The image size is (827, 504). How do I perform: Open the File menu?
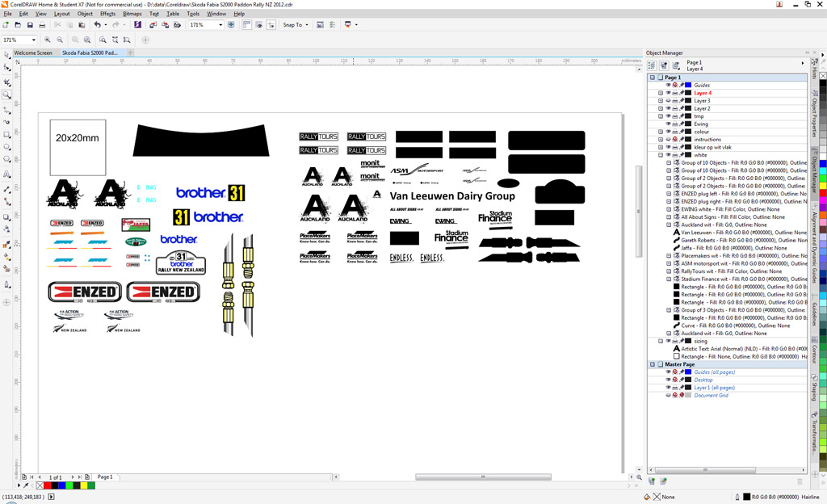coord(7,14)
